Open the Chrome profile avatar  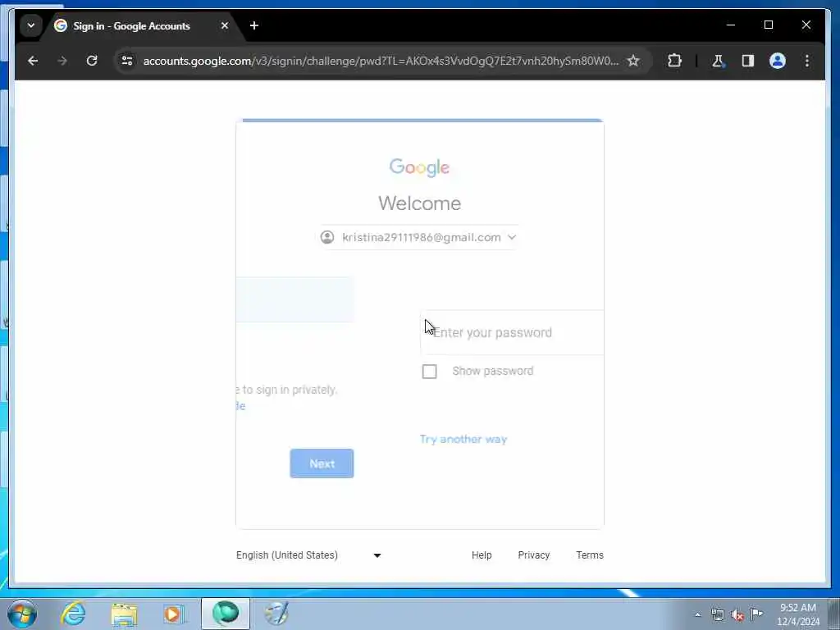[x=778, y=61]
